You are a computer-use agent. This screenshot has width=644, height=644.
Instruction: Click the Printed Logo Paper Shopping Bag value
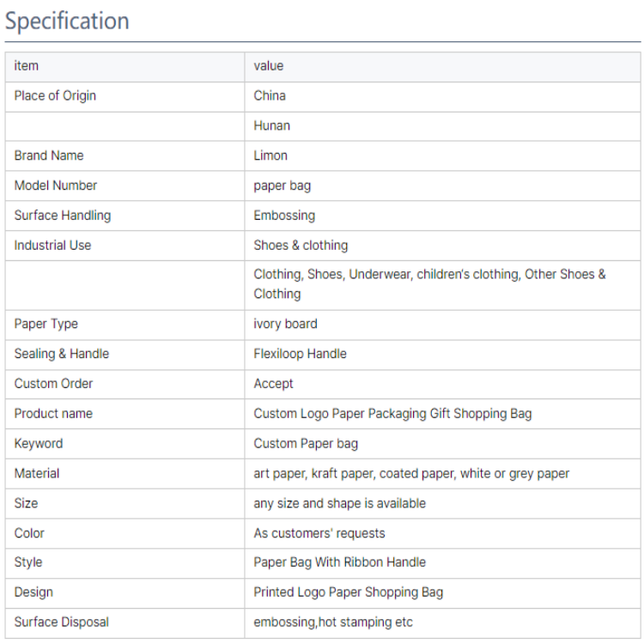coord(349,592)
